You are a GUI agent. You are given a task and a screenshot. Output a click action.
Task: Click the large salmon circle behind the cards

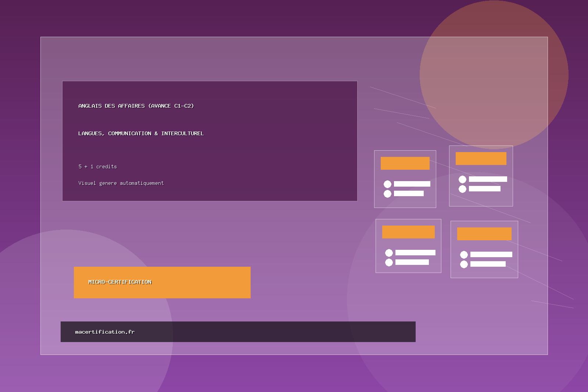(494, 66)
